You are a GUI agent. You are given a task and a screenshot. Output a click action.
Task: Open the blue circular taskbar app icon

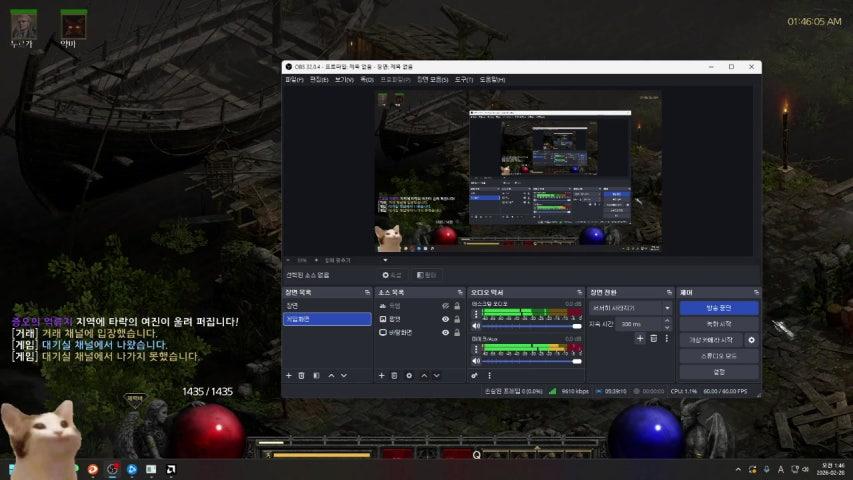132,469
